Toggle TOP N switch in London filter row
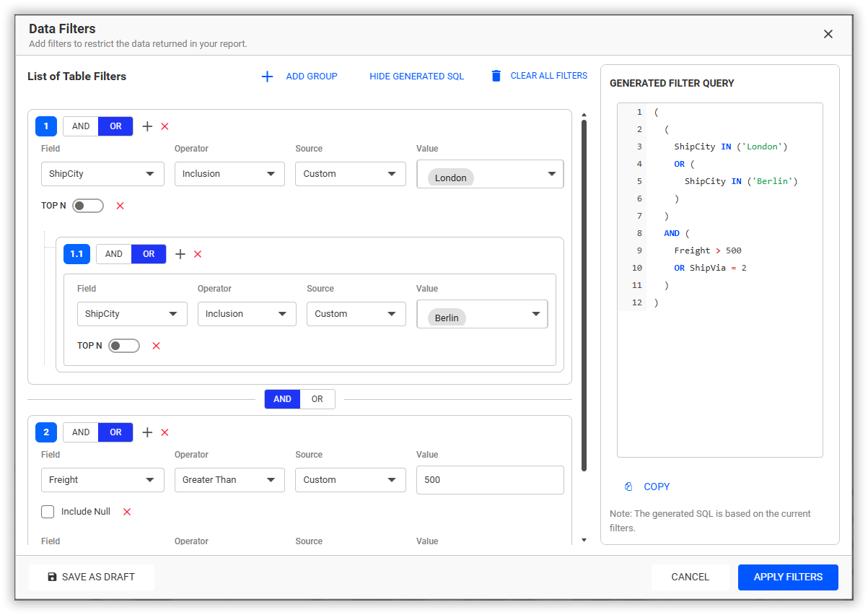 (88, 206)
